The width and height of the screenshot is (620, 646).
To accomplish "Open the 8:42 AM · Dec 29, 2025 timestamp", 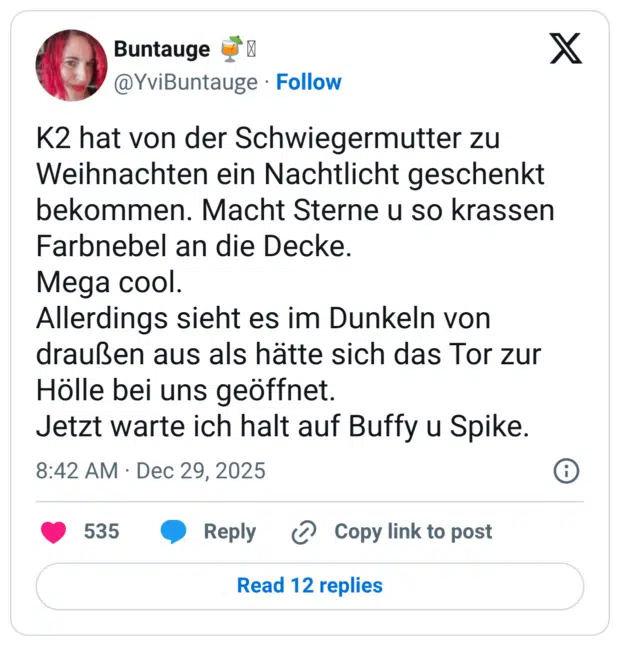I will pos(151,470).
